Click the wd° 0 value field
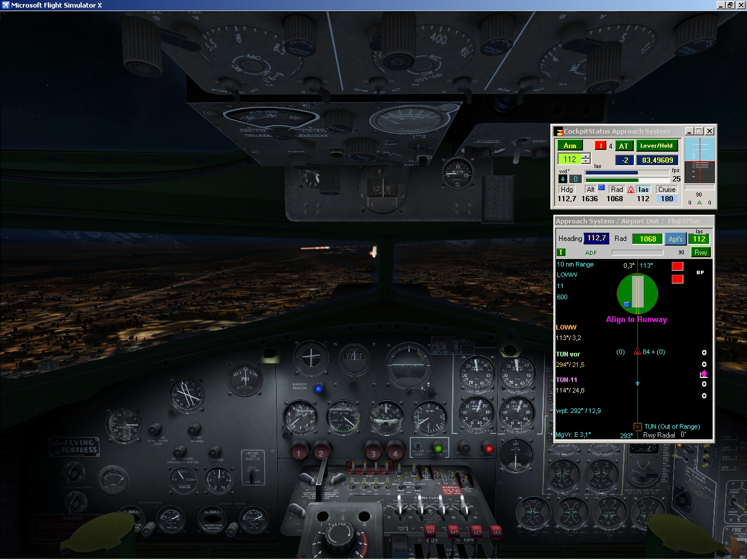 pyautogui.click(x=575, y=179)
